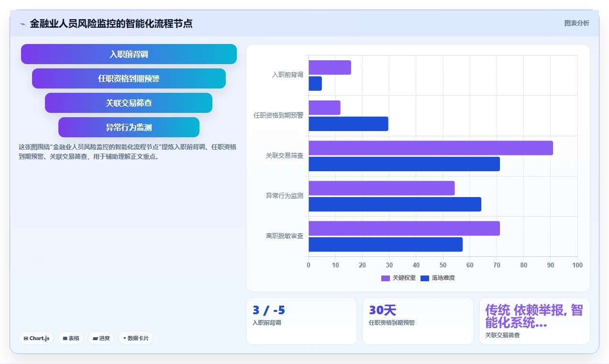This screenshot has width=609, height=364.
Task: Click the blue 离职脱敏审查 bar
Action: (386, 244)
